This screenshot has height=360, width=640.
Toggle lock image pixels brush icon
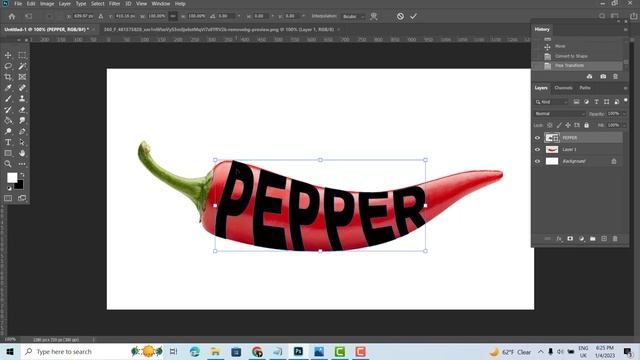(559, 125)
